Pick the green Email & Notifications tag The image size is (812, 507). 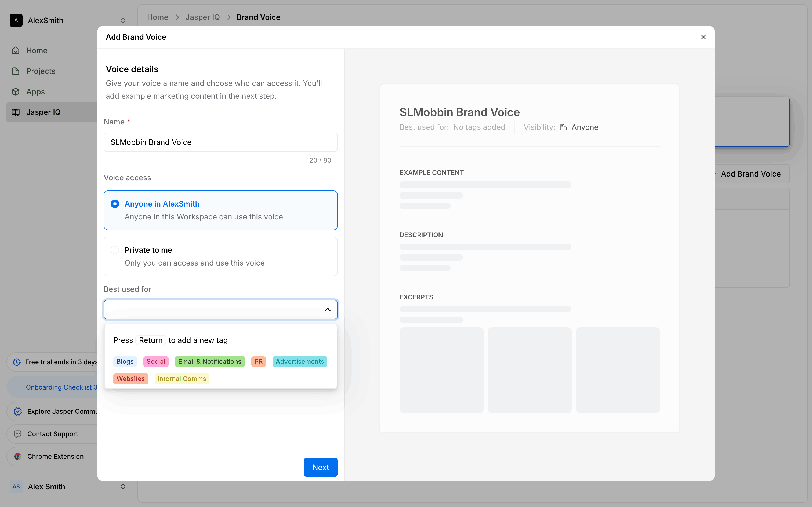[210, 362]
